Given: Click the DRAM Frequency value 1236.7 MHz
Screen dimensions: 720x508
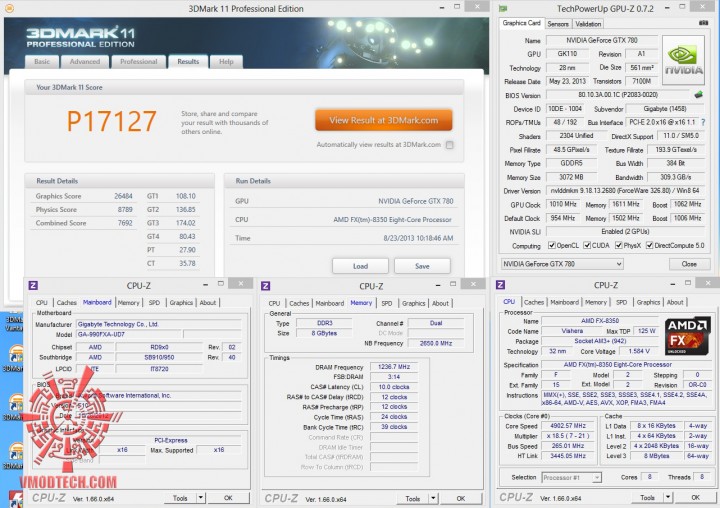Looking at the screenshot, I should coord(394,367).
